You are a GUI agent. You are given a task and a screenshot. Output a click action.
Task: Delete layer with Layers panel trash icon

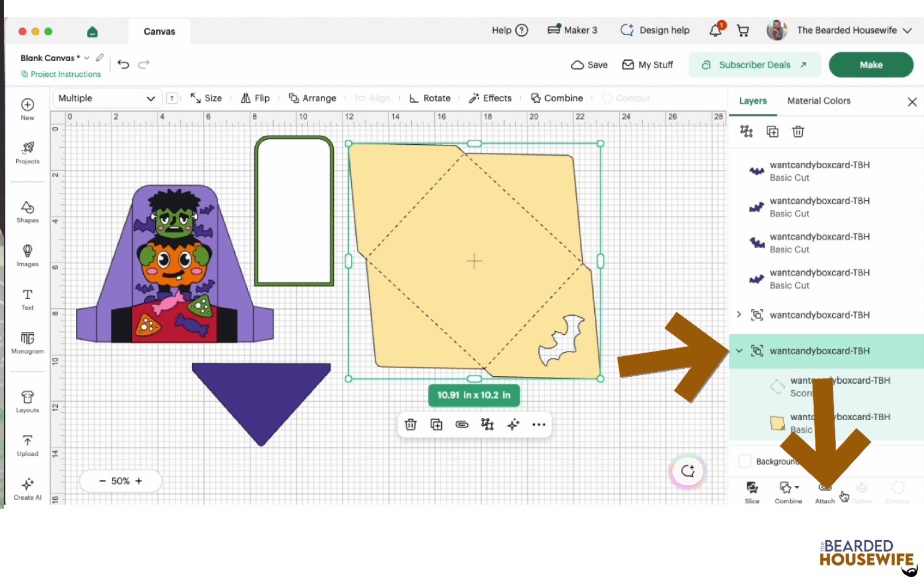(x=798, y=132)
